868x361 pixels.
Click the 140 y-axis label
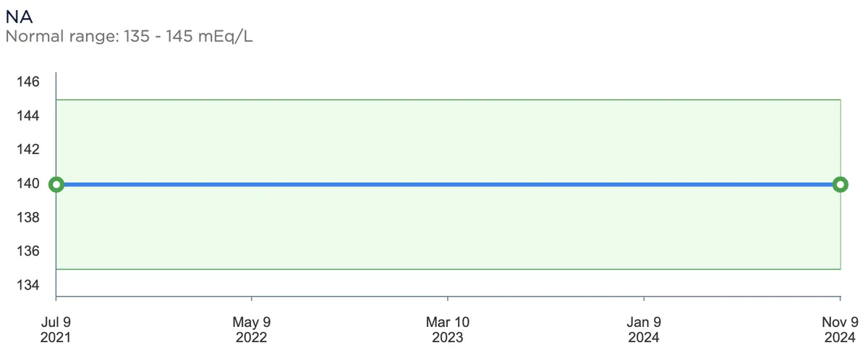click(x=27, y=184)
